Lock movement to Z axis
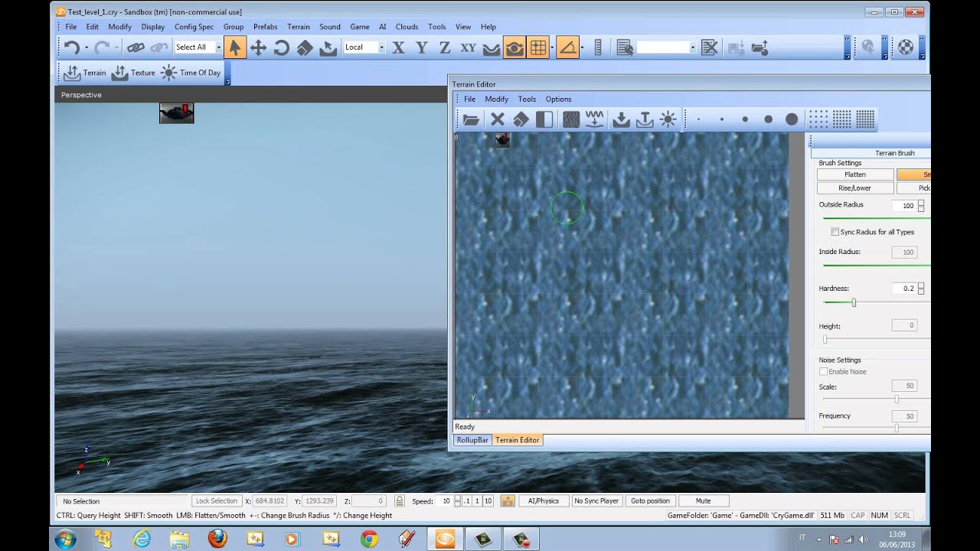Image resolution: width=980 pixels, height=551 pixels. point(445,47)
